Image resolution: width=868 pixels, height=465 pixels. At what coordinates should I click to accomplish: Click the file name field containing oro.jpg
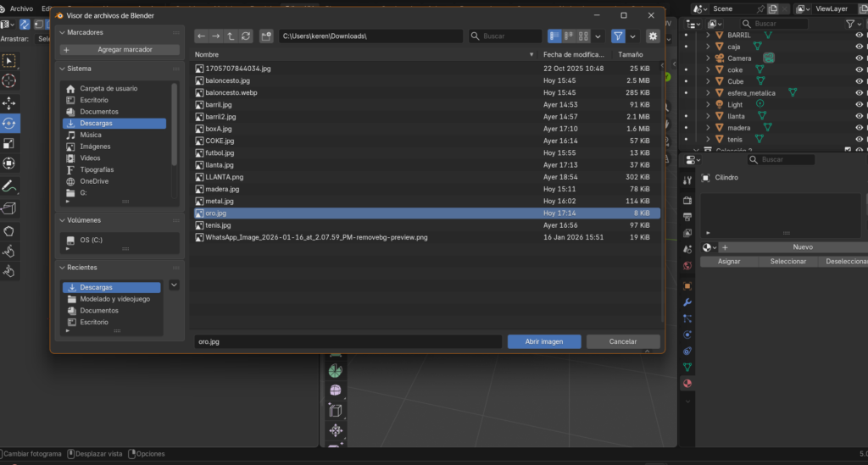pos(348,341)
